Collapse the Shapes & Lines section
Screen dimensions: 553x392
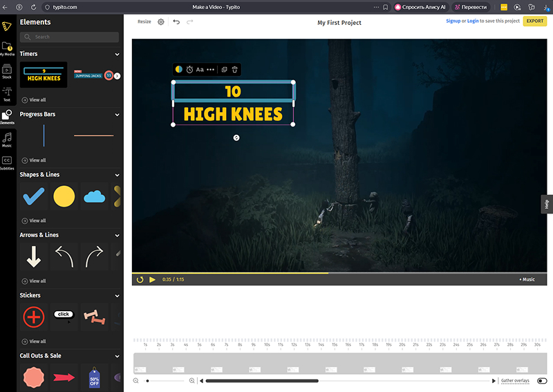point(117,175)
